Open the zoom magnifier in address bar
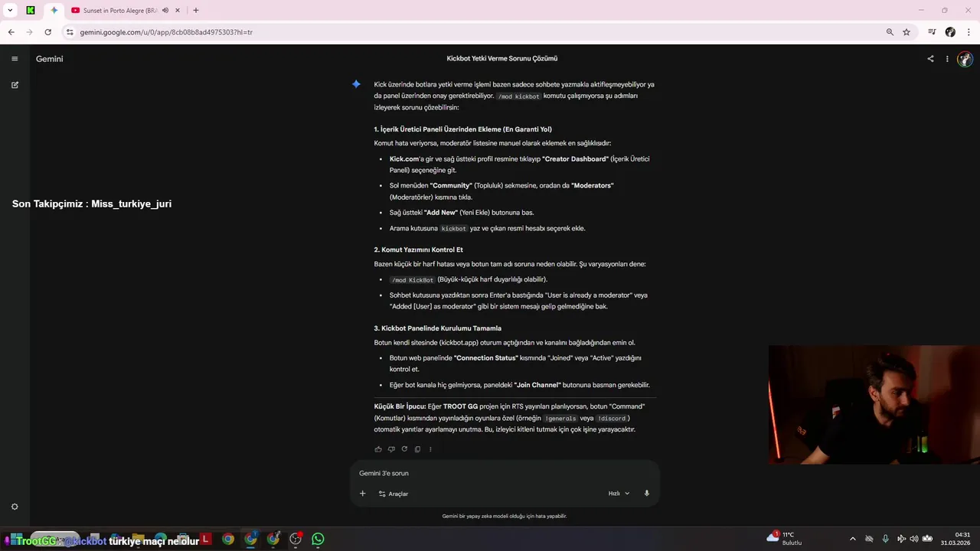The height and width of the screenshot is (551, 980). (890, 32)
